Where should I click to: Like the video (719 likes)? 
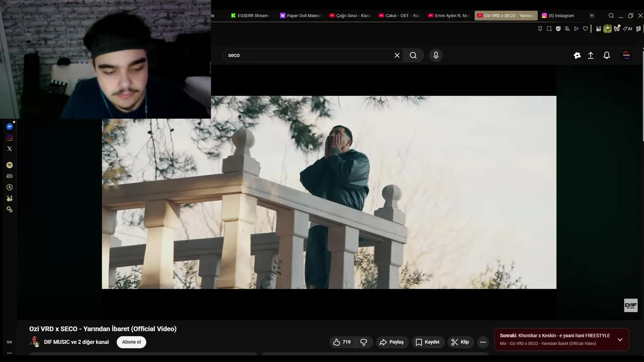(x=342, y=342)
